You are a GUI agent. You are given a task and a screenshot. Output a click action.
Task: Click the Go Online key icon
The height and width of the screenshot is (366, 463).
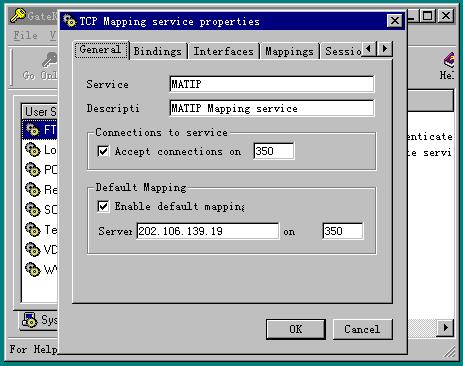coord(50,61)
